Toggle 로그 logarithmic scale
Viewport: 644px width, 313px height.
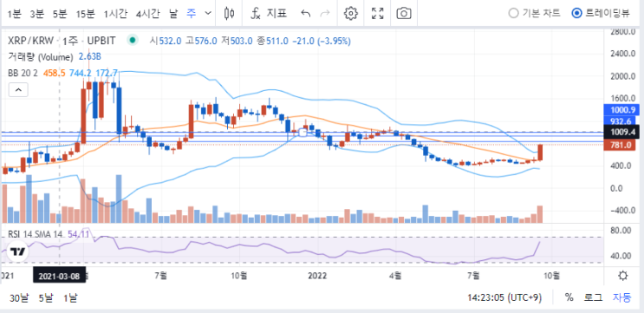594,297
